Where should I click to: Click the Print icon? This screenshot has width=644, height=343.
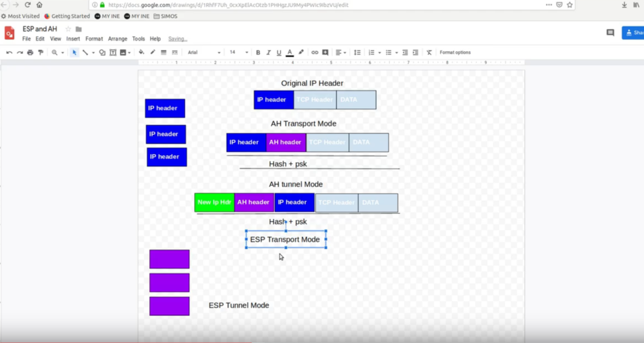(x=30, y=53)
